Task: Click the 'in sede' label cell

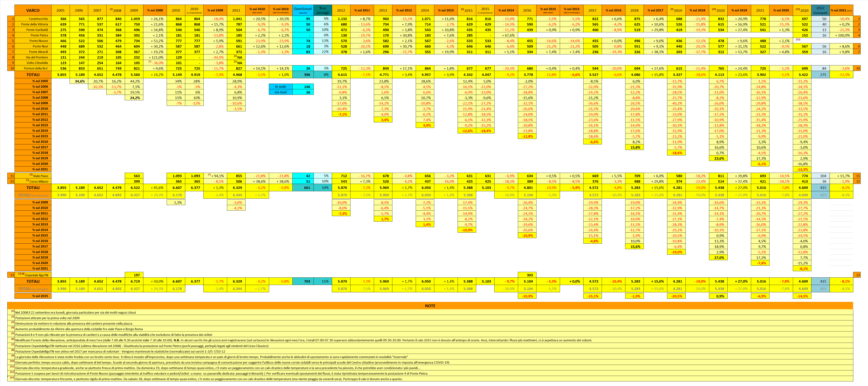Action: [281, 87]
